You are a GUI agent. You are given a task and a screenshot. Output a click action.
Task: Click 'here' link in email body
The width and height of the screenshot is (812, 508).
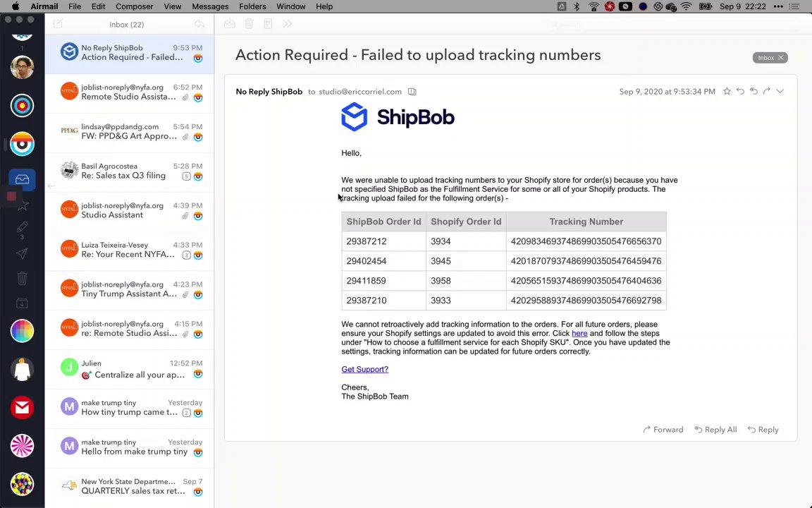[x=579, y=333]
